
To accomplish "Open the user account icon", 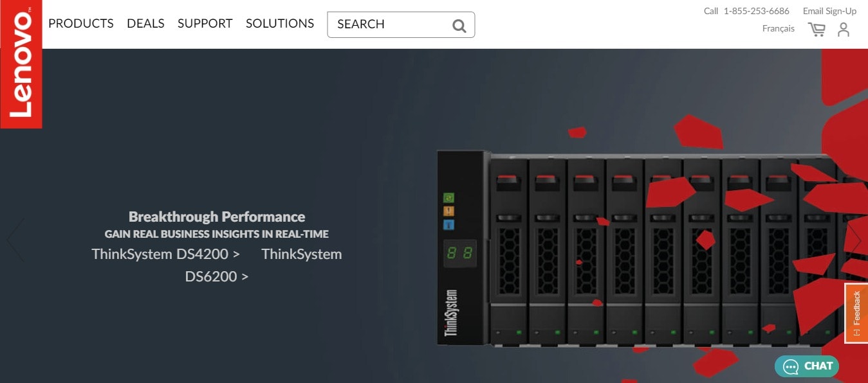I will (844, 30).
